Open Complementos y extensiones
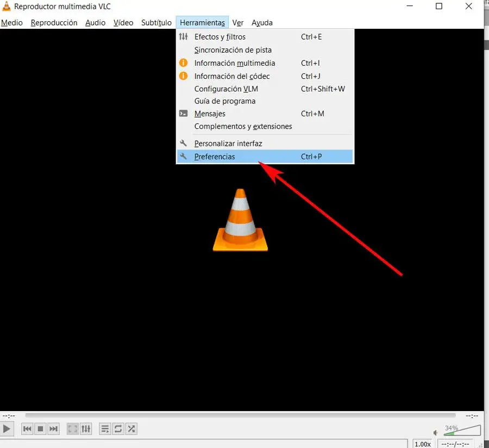Viewport: 489px width, 448px height. pyautogui.click(x=265, y=126)
